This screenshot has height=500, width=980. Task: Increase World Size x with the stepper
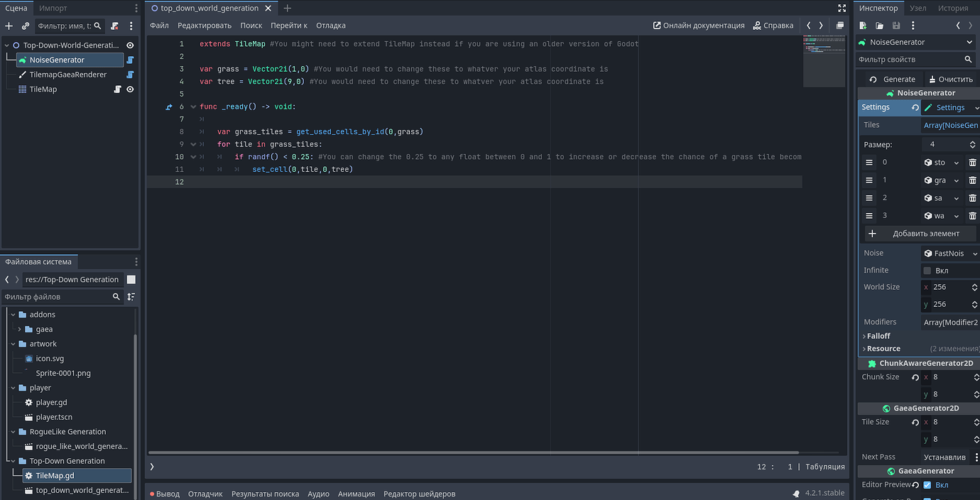(976, 283)
